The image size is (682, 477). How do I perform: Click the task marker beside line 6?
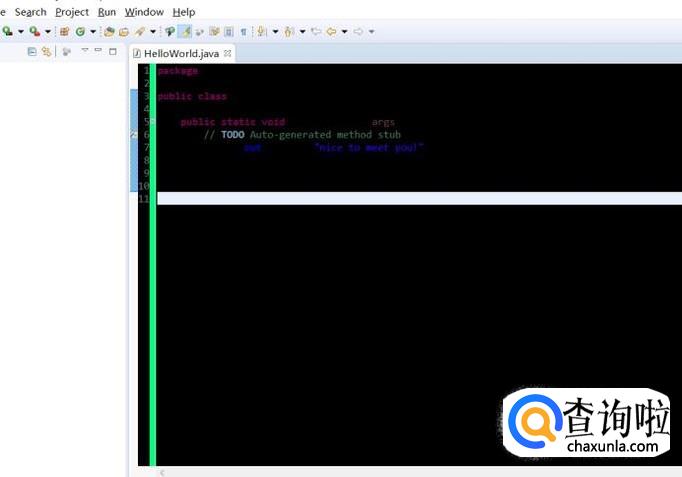(134, 135)
